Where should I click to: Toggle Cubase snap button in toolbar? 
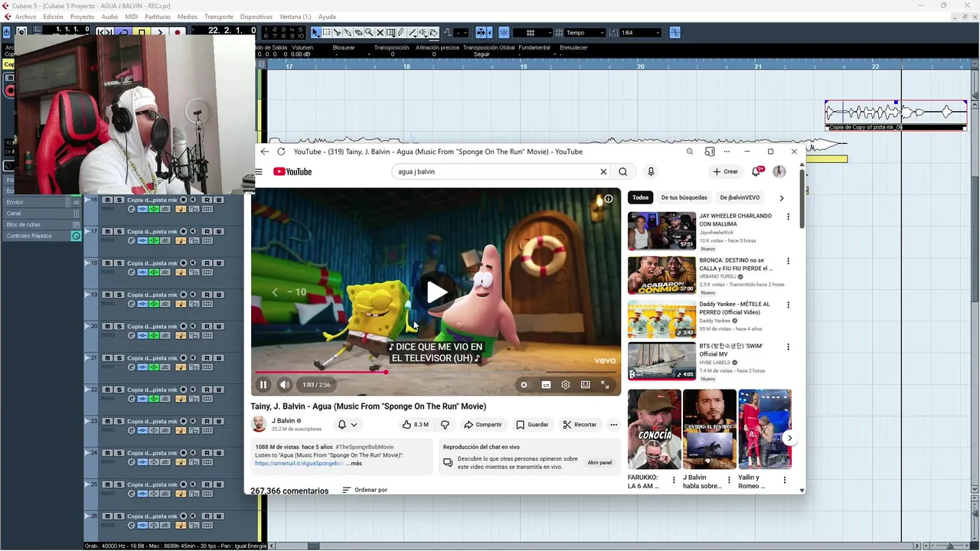click(x=504, y=33)
